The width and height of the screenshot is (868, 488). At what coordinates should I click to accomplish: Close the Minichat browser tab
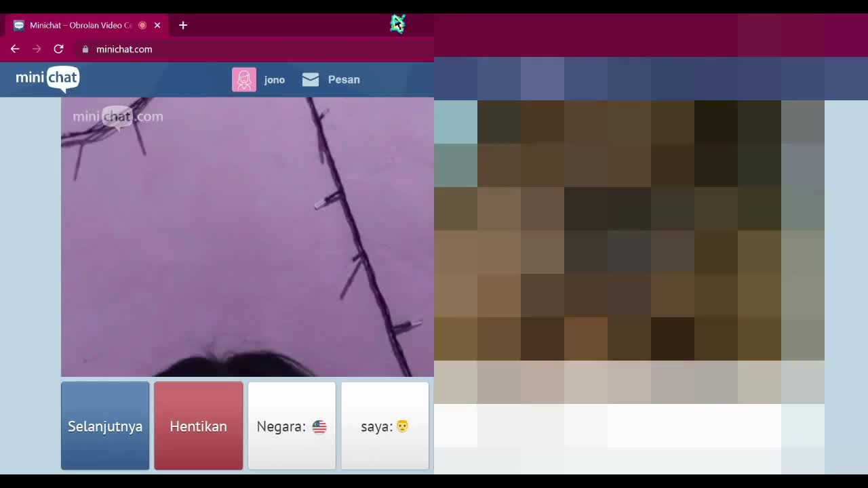[x=157, y=25]
